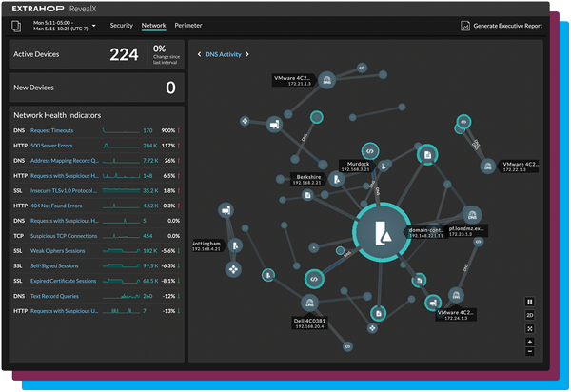The width and height of the screenshot is (571, 392).
Task: Switch to the Perimeter tab
Action: [x=188, y=26]
